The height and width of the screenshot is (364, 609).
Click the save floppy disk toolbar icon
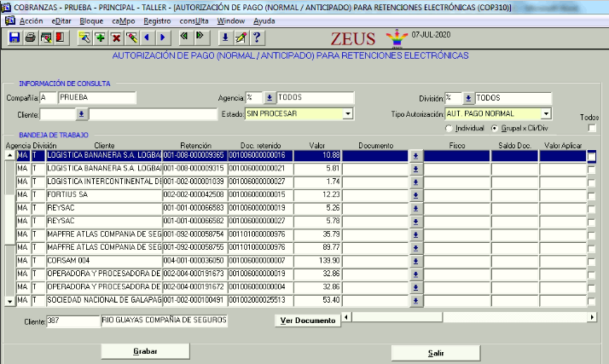(x=14, y=38)
